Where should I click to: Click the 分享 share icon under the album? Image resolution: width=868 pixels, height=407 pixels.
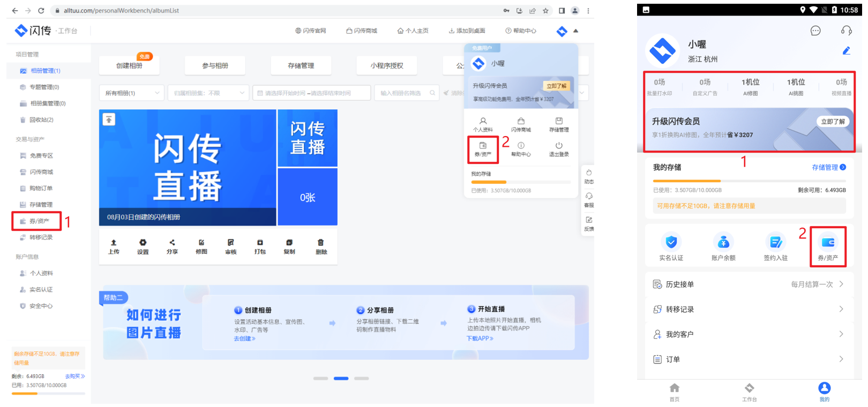172,243
